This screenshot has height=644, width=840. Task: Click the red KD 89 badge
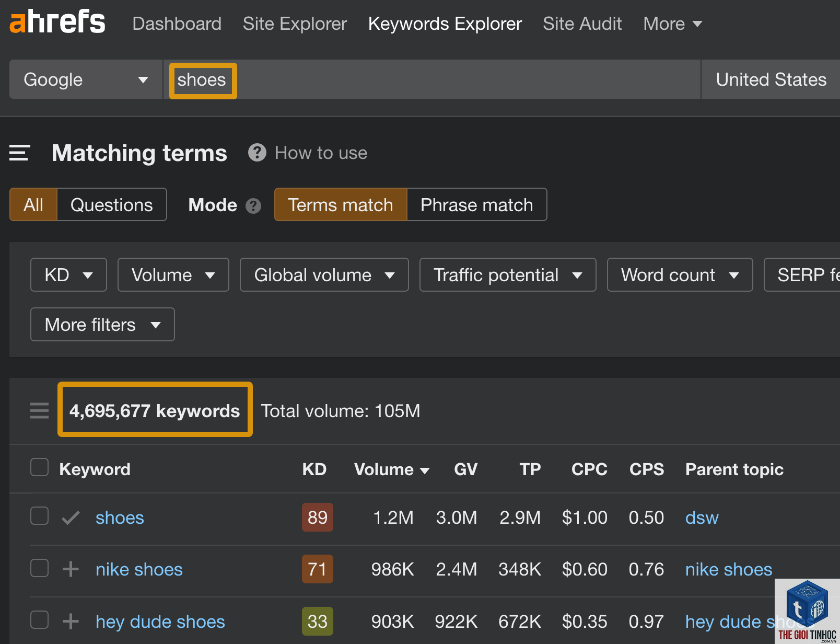[318, 517]
